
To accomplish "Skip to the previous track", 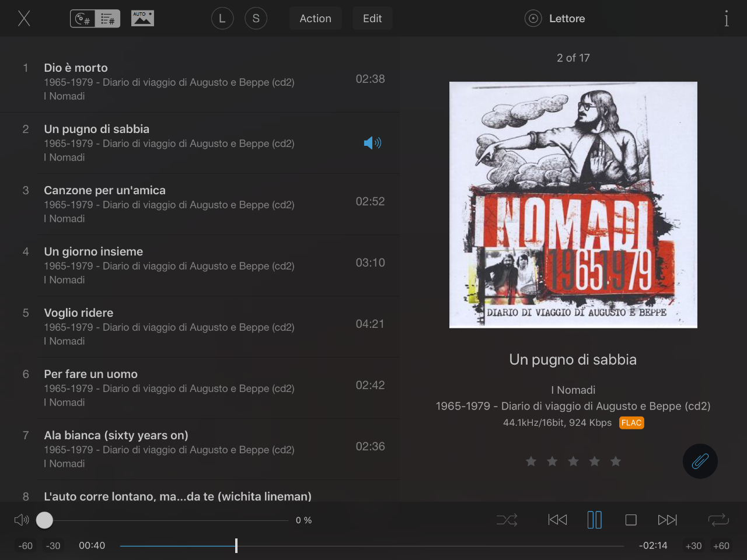I will 557,520.
